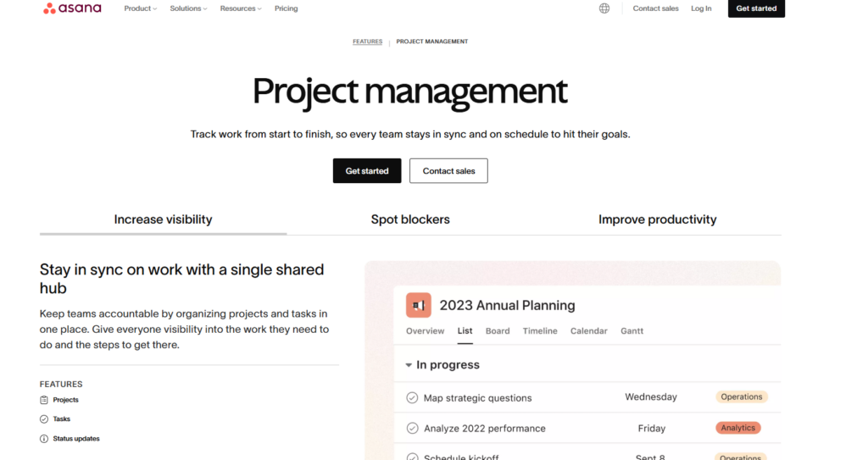Click the Get started button below headline

tap(367, 171)
